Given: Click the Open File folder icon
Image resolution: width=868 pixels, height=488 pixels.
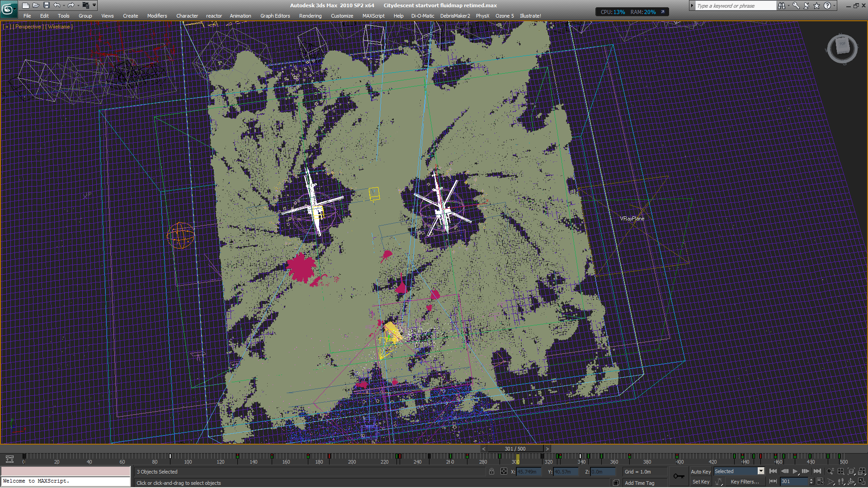Looking at the screenshot, I should click(36, 5).
